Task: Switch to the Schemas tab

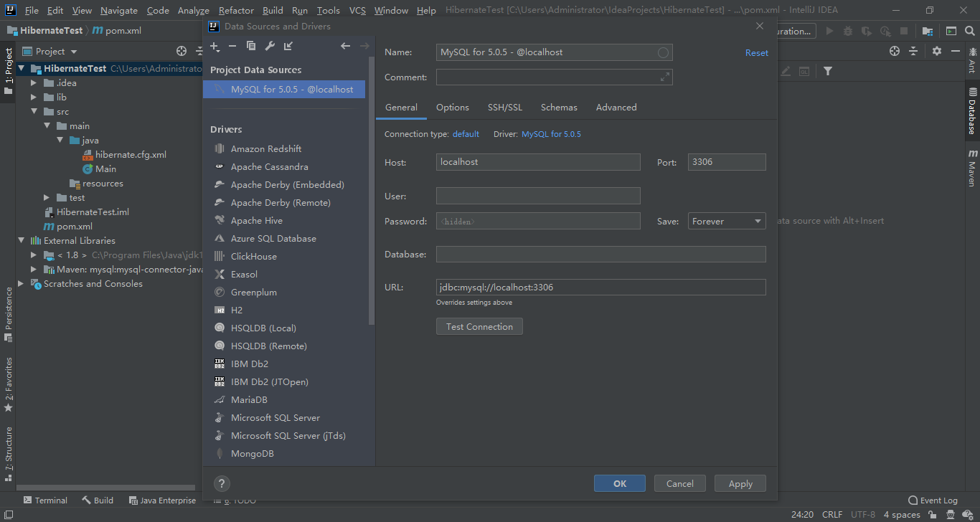Action: (x=559, y=107)
